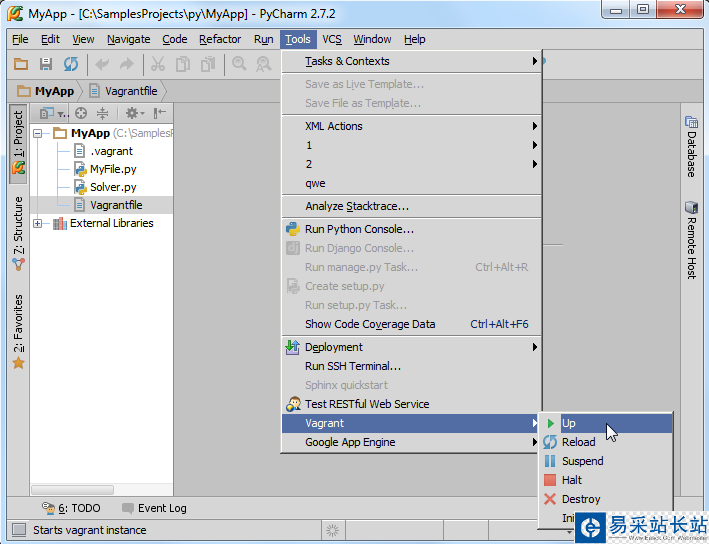The image size is (709, 544).
Task: Expand the submenu named 1
Action: [411, 145]
